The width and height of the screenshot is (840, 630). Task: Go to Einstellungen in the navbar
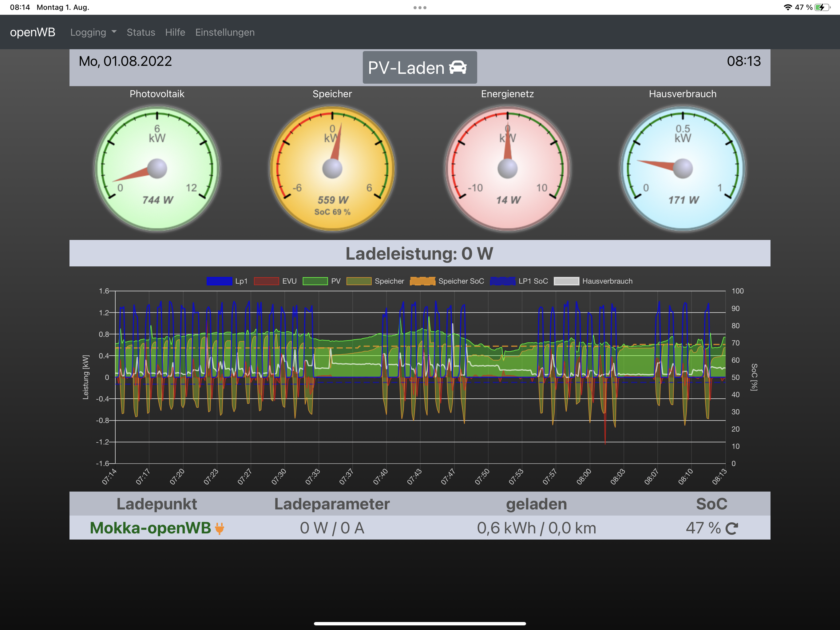coord(225,32)
